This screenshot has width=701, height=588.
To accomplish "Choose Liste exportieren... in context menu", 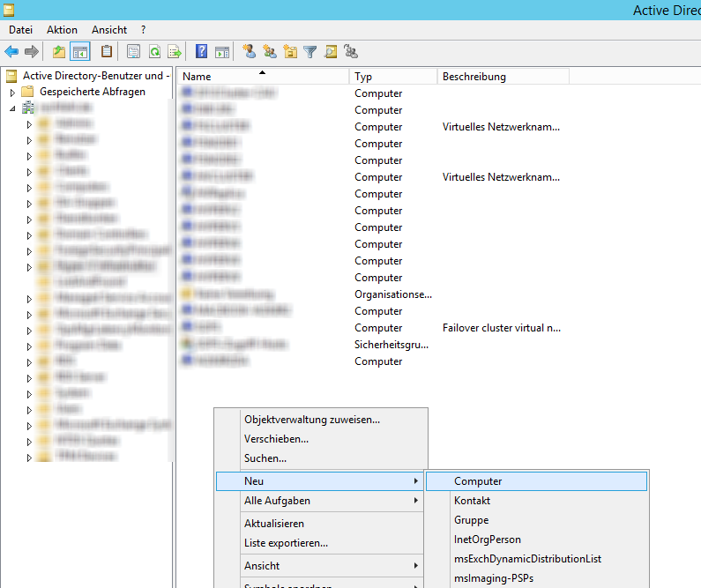I will click(x=286, y=543).
